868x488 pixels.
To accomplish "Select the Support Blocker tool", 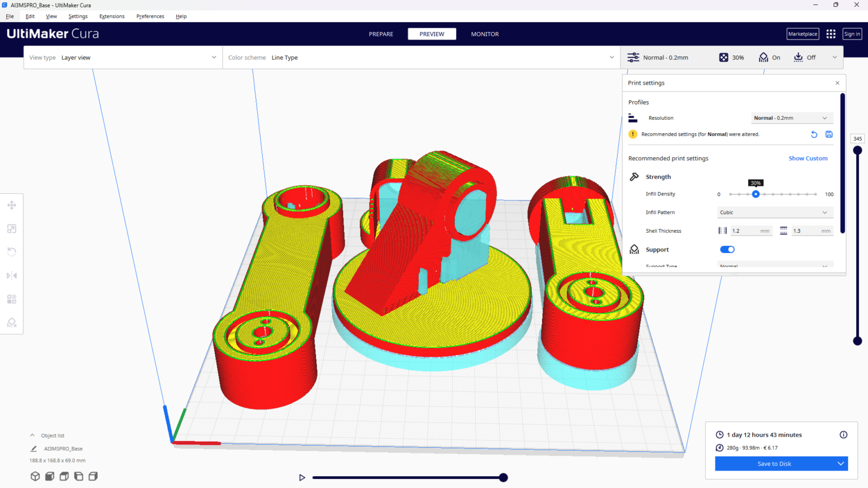I will (x=11, y=322).
